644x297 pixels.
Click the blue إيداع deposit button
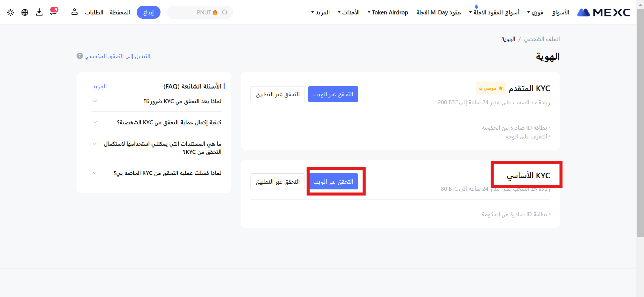(x=148, y=12)
